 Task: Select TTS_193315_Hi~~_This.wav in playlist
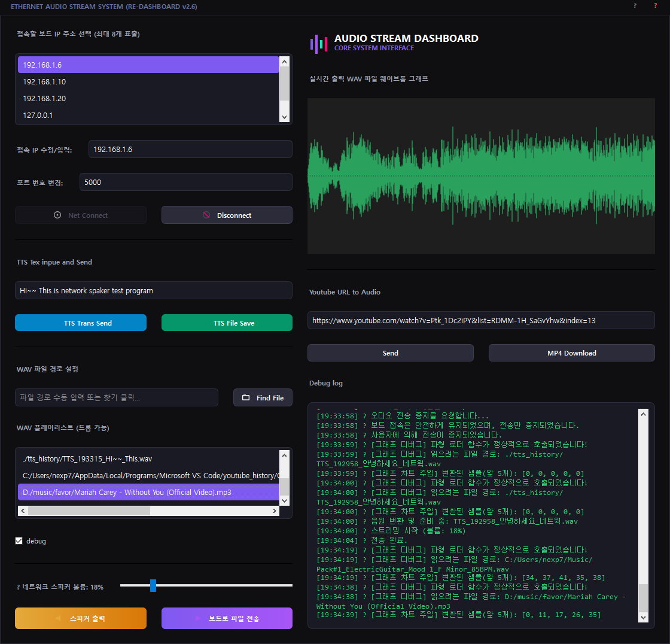pyautogui.click(x=148, y=459)
